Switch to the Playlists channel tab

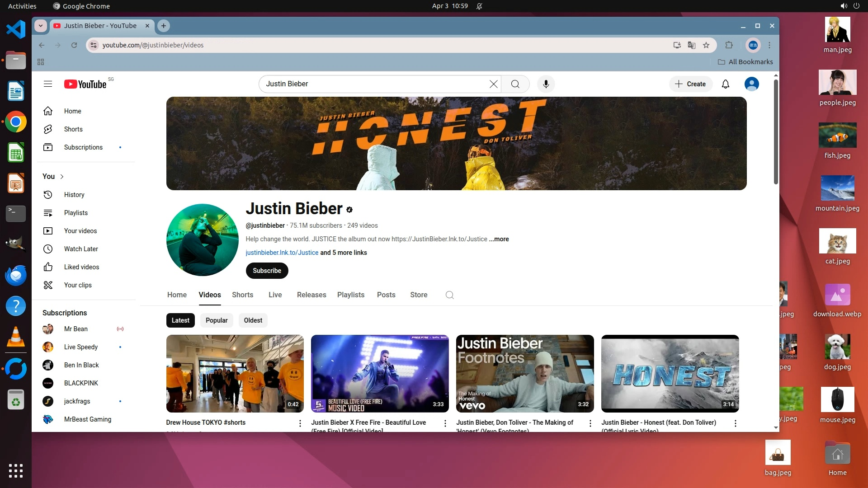pyautogui.click(x=350, y=295)
